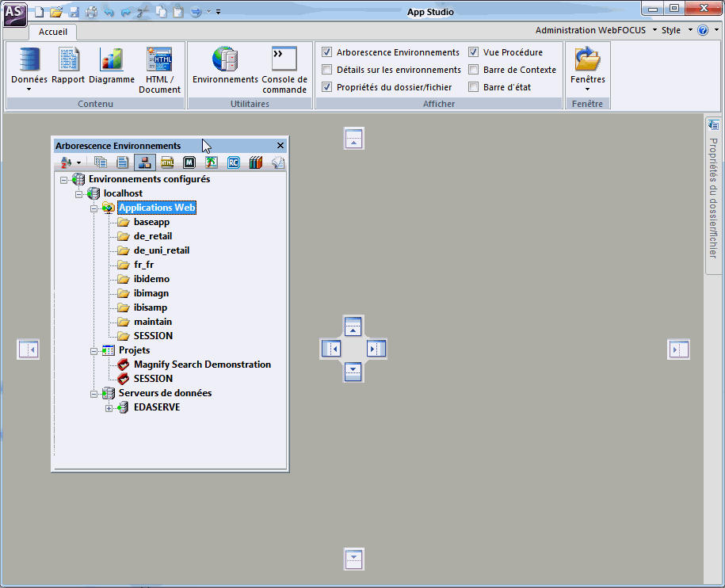Click the books library filter icon

point(256,162)
